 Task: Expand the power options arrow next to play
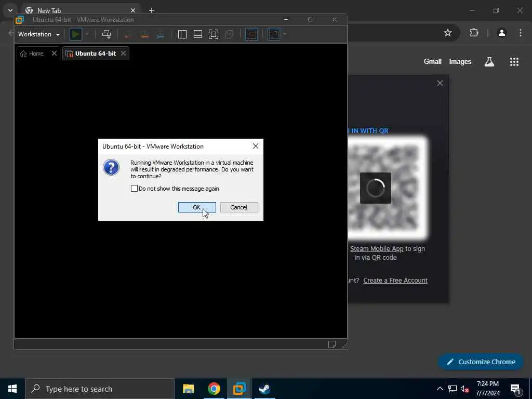[x=87, y=34]
